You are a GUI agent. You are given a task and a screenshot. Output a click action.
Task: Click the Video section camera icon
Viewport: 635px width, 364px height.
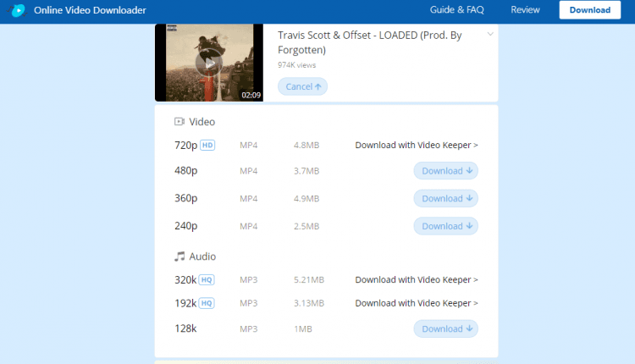point(179,121)
